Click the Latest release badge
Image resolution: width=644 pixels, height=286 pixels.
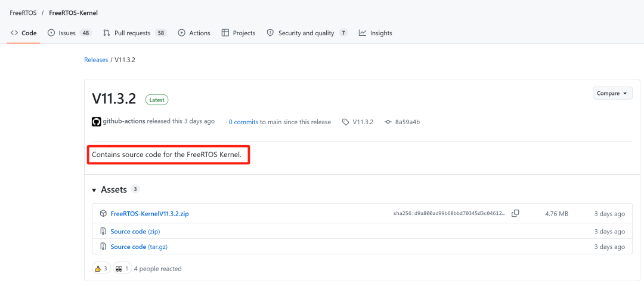[x=157, y=100]
